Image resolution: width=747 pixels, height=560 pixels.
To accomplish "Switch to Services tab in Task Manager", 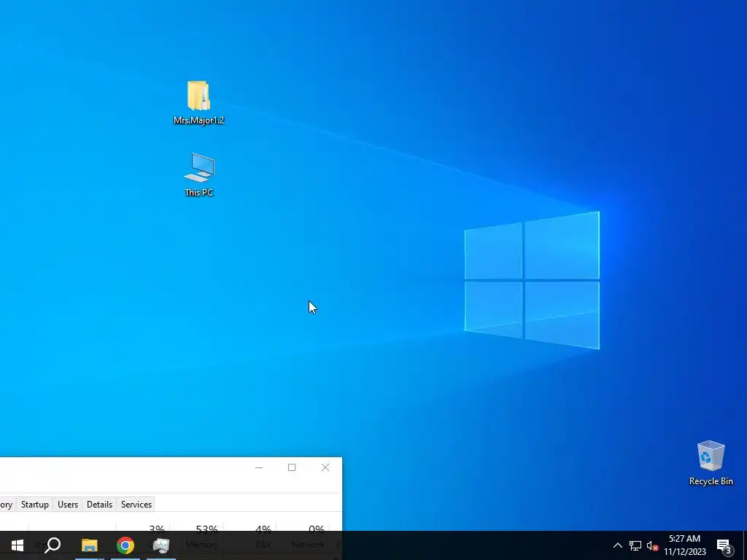I will point(136,505).
